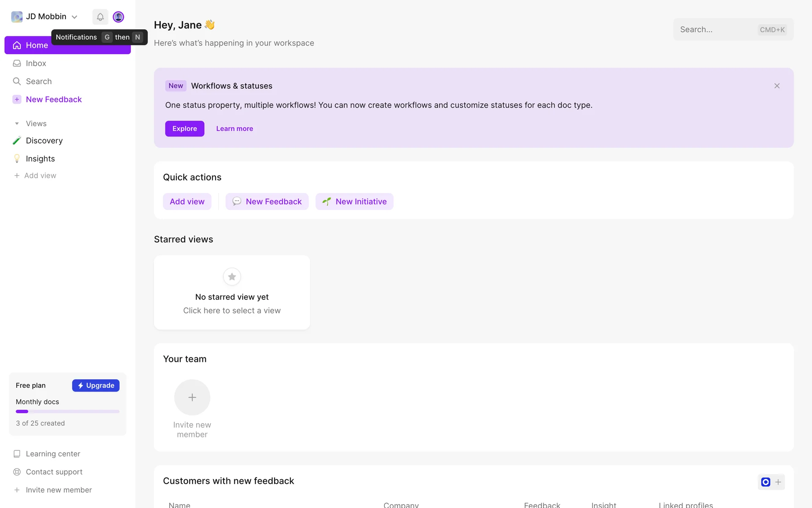812x508 pixels.
Task: Go to Inbox in sidebar
Action: click(x=36, y=63)
